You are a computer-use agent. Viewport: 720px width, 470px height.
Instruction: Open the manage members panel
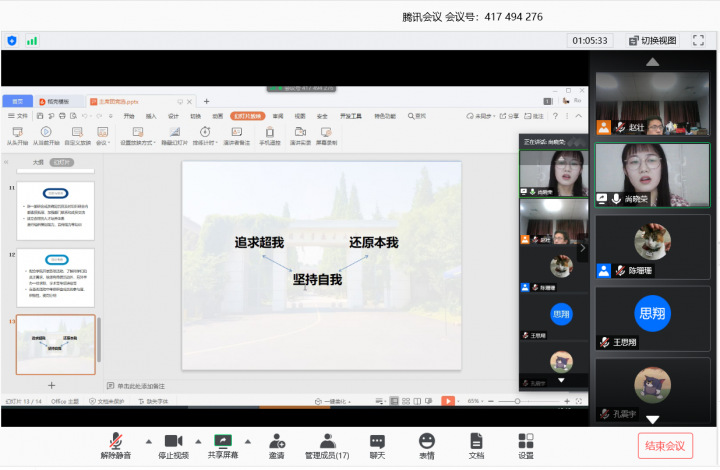click(328, 441)
